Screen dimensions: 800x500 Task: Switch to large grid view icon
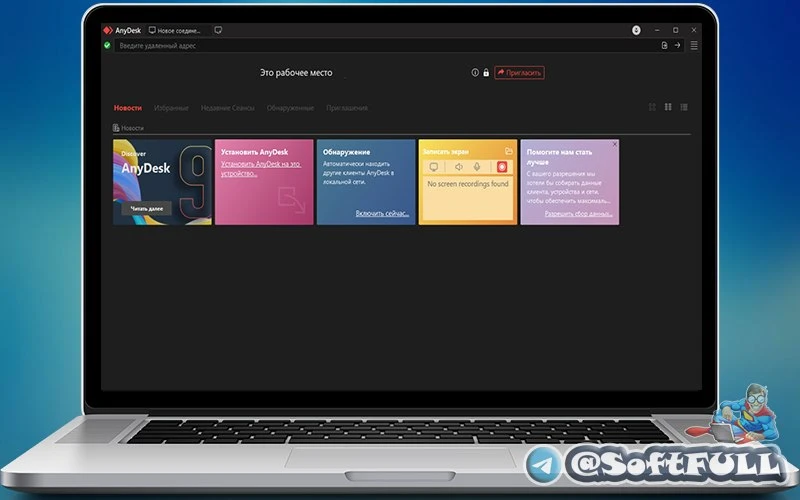click(x=668, y=107)
